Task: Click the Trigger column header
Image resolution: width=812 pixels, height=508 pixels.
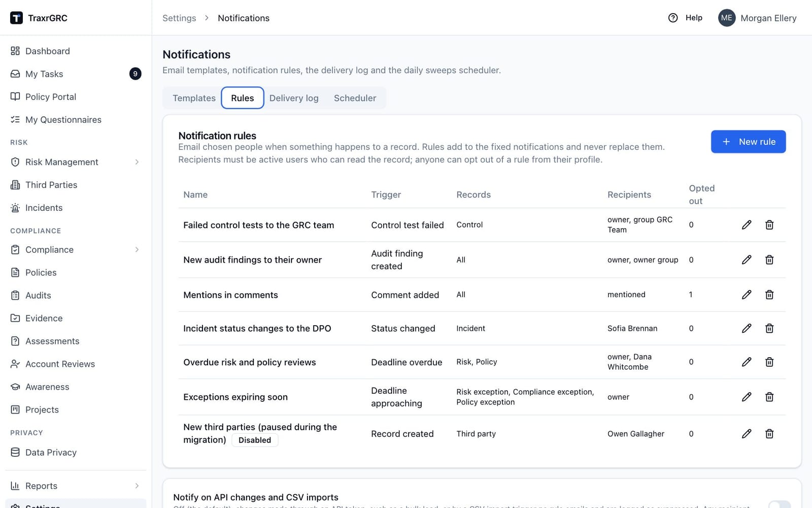Action: point(386,195)
